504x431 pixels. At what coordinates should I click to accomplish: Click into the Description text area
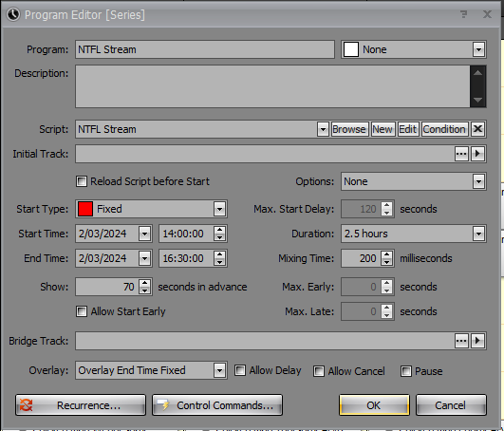pyautogui.click(x=272, y=86)
